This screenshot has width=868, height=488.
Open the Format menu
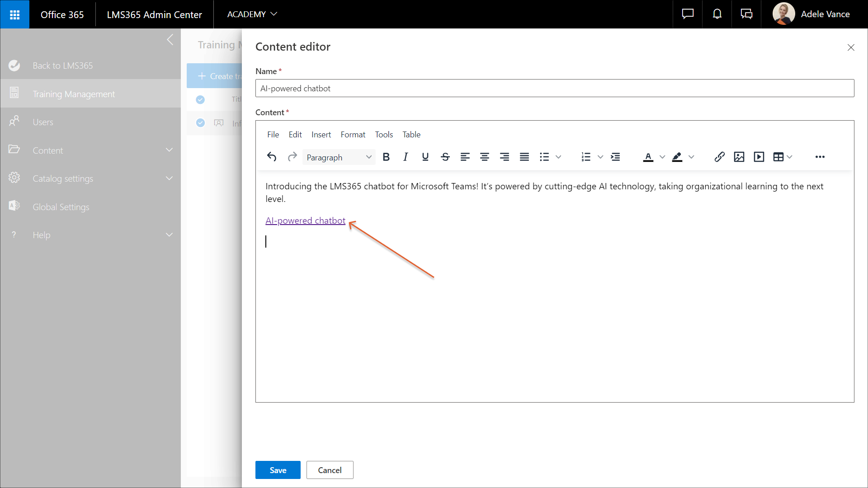click(353, 135)
